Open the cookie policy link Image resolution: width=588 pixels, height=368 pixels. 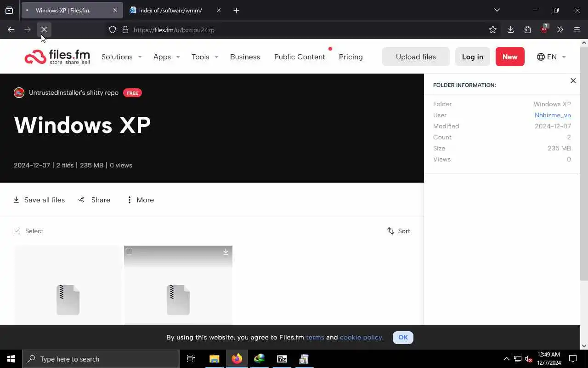(362, 337)
